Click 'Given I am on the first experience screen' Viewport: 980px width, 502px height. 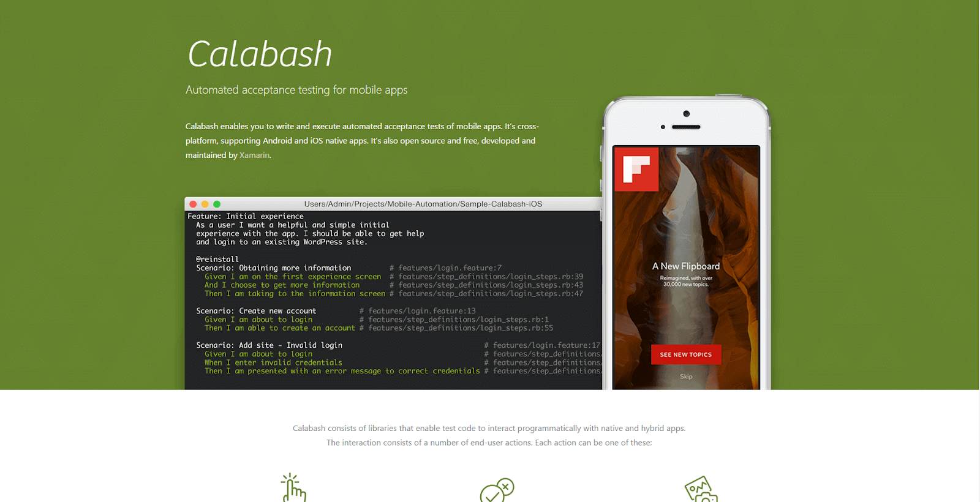pos(293,277)
